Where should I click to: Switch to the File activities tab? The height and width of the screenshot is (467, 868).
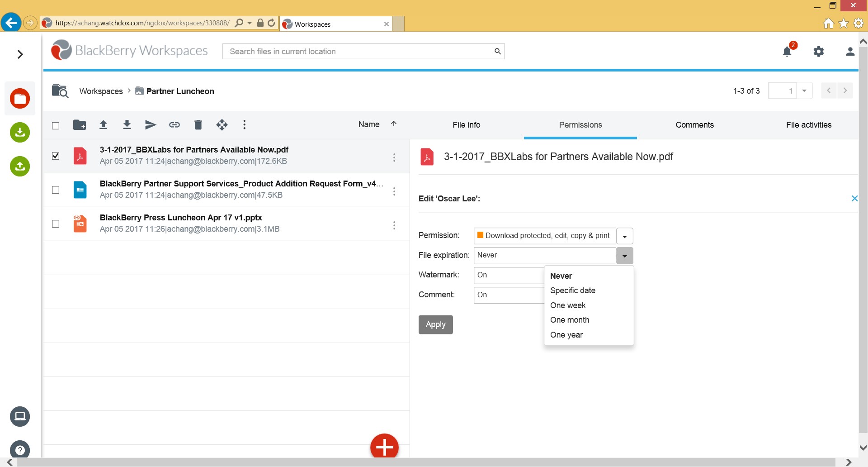tap(808, 125)
